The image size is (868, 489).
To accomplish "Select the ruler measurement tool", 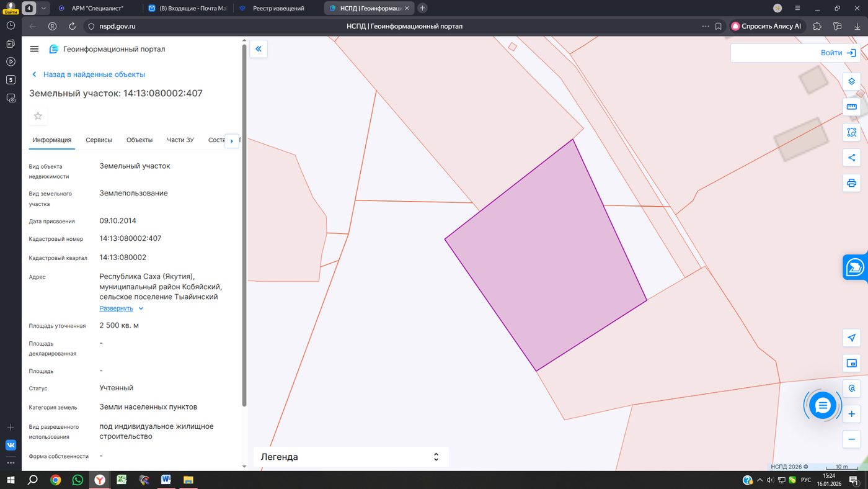I will (851, 107).
